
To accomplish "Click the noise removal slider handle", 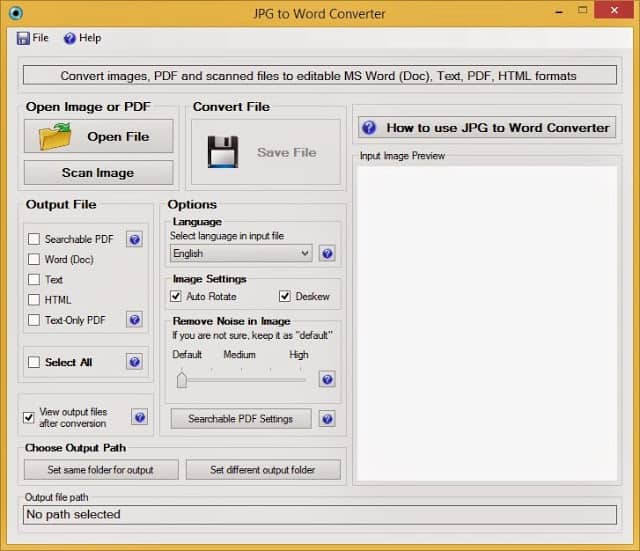I will pyautogui.click(x=182, y=380).
